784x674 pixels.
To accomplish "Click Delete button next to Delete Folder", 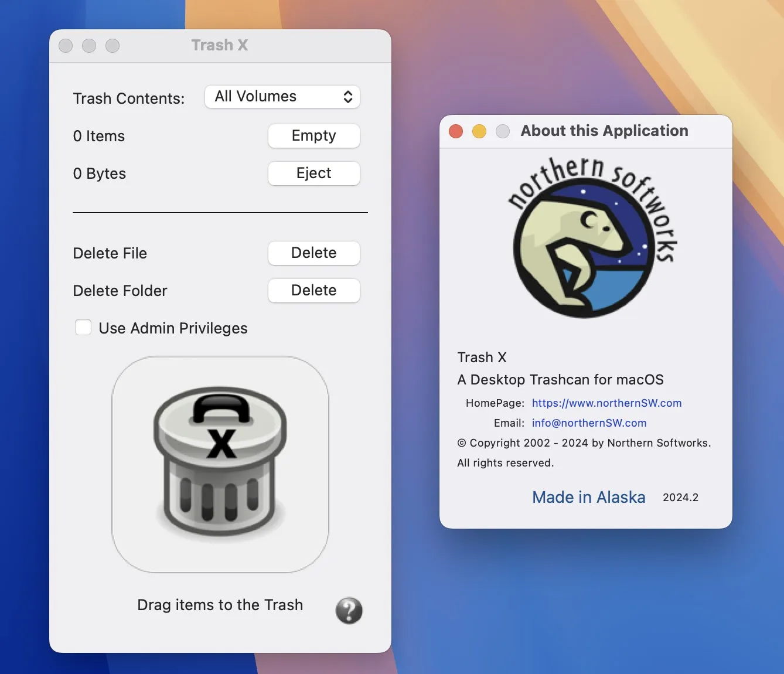I will [x=314, y=291].
